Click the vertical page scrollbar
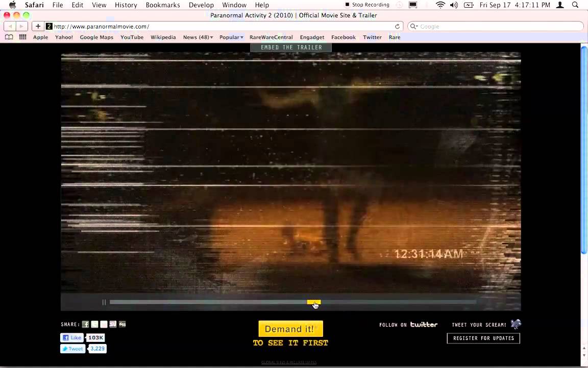The height and width of the screenshot is (368, 588). [584, 150]
